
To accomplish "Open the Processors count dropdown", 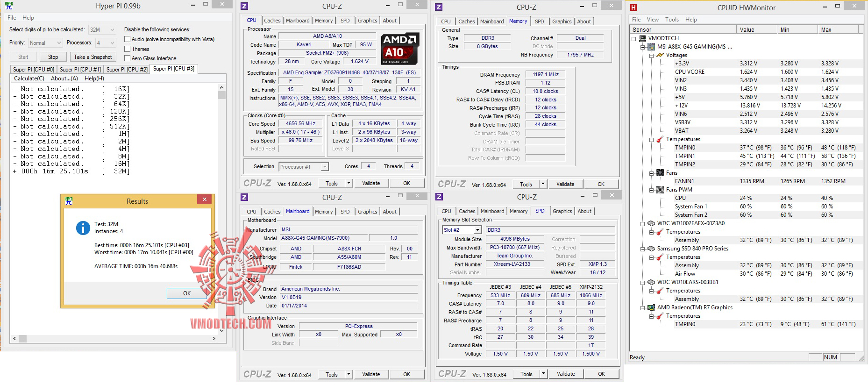I will (x=106, y=43).
